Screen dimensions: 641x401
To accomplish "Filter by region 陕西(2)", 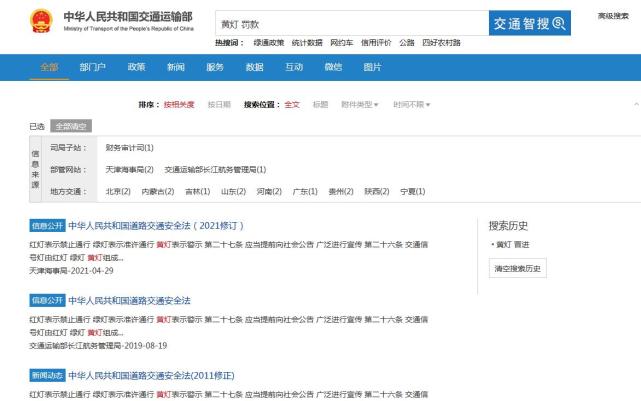I will point(377,191).
